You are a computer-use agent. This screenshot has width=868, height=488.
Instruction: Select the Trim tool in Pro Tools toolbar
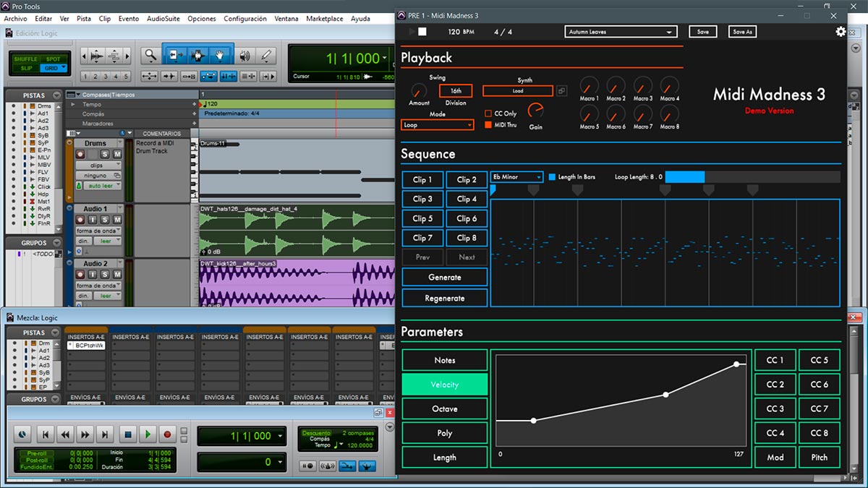176,55
